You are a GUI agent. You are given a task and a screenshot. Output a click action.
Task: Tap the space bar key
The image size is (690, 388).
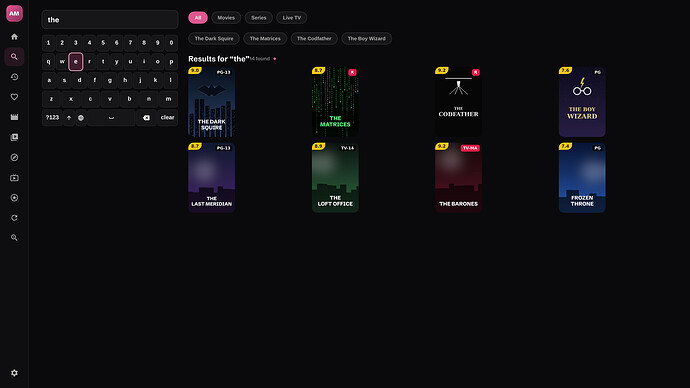click(111, 118)
